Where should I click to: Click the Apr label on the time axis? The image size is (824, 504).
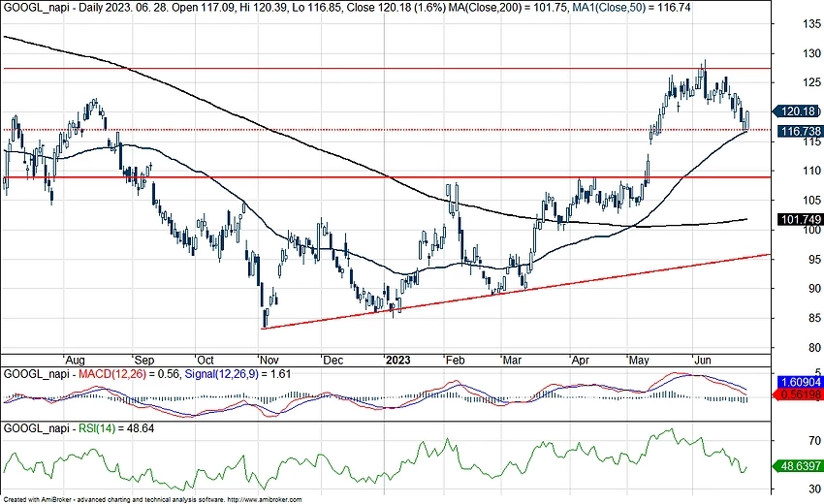click(x=580, y=360)
